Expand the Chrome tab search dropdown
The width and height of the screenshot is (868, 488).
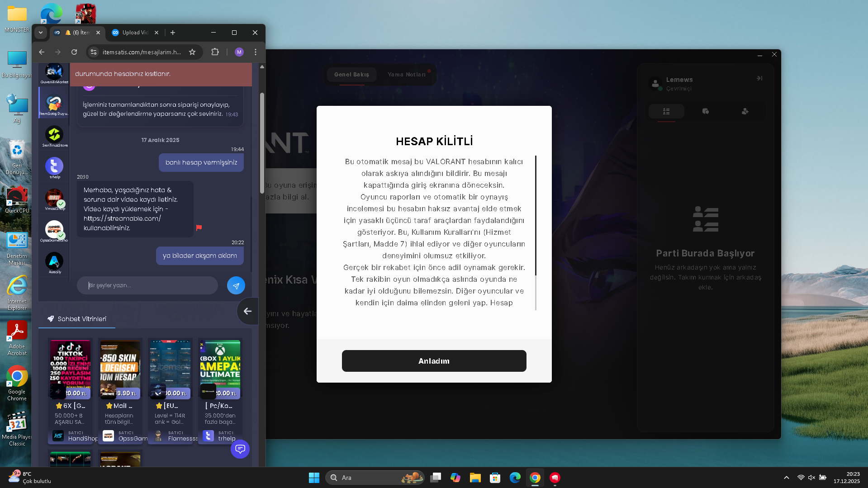pyautogui.click(x=41, y=33)
